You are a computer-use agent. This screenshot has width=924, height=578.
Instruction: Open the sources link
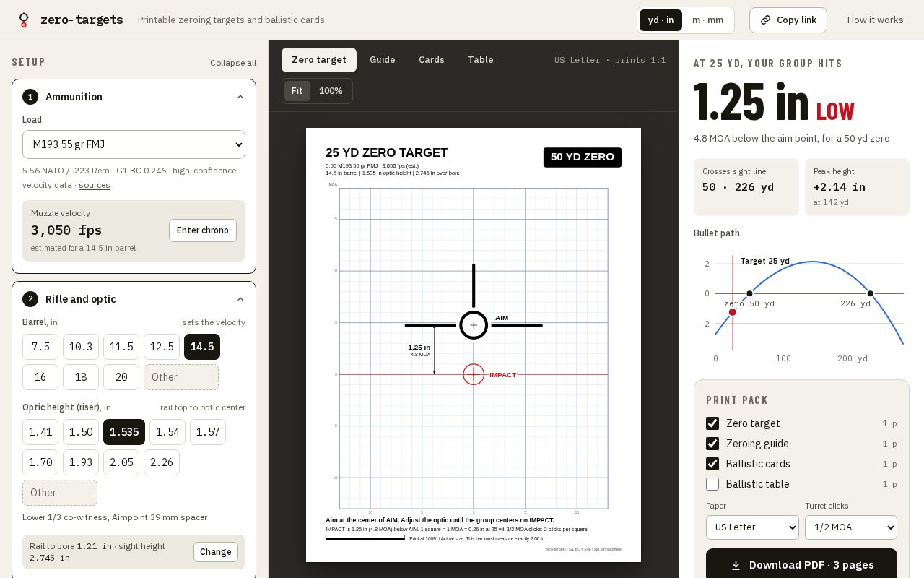(x=95, y=185)
